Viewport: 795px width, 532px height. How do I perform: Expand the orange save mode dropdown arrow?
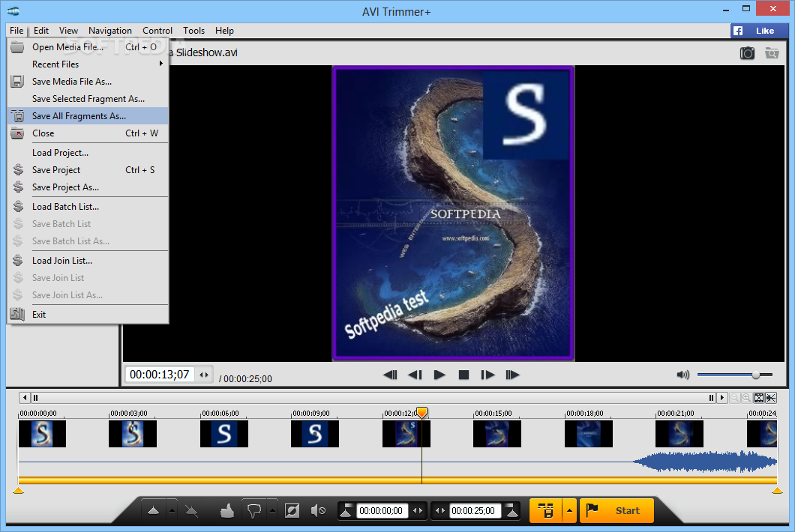pos(569,511)
